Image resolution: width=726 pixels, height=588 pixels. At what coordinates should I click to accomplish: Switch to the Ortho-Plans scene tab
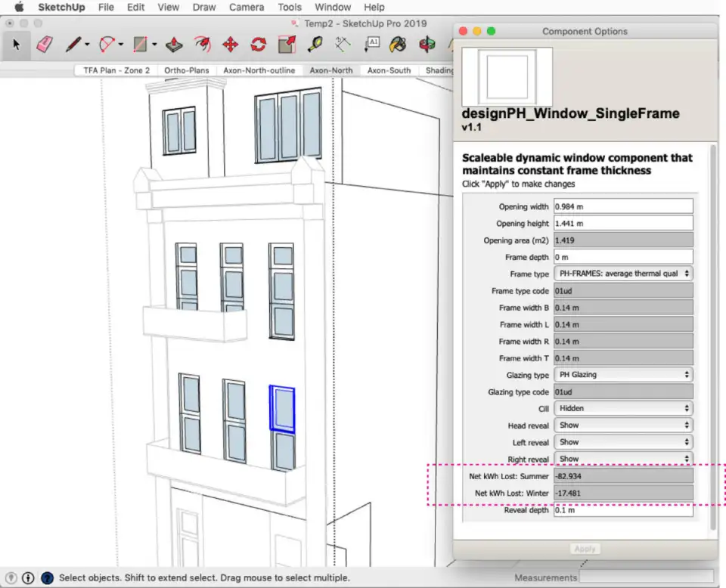tap(187, 70)
